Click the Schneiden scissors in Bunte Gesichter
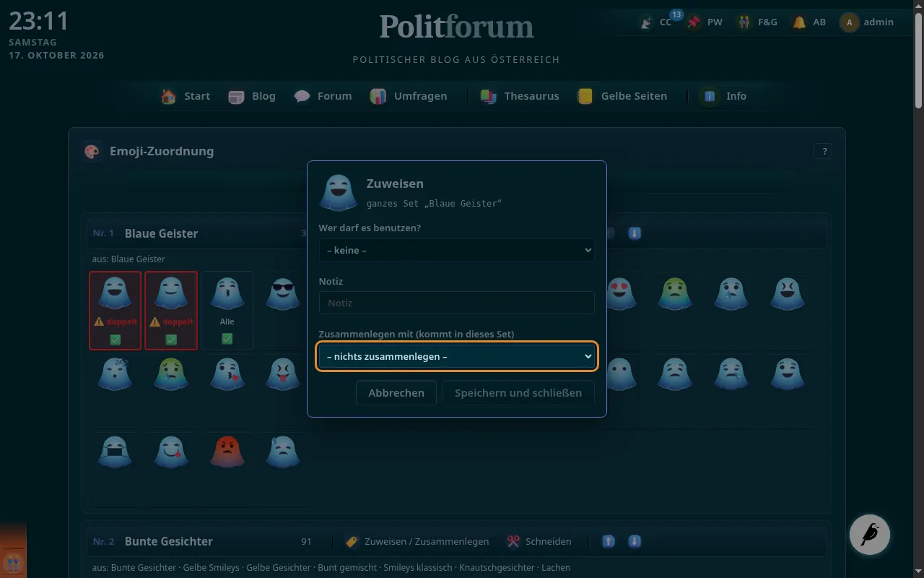This screenshot has height=578, width=924. 539,541
